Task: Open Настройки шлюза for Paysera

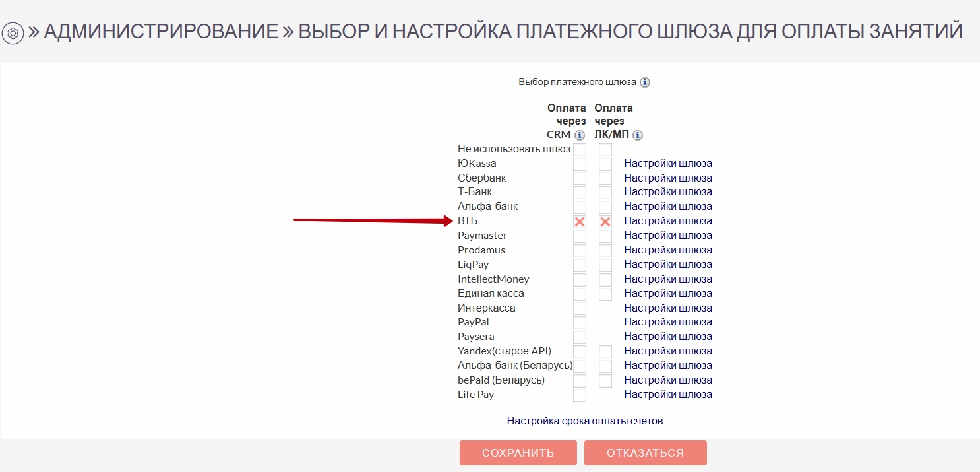Action: (668, 337)
